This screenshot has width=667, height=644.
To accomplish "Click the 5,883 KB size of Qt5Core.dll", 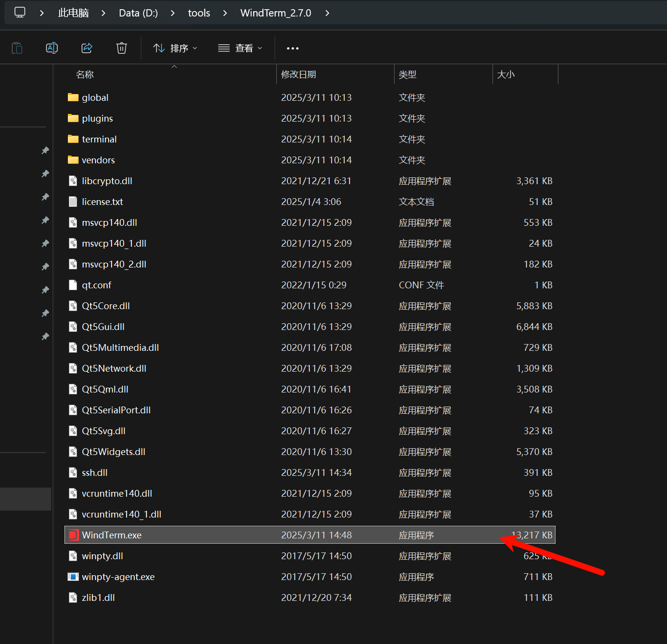I will [x=534, y=306].
